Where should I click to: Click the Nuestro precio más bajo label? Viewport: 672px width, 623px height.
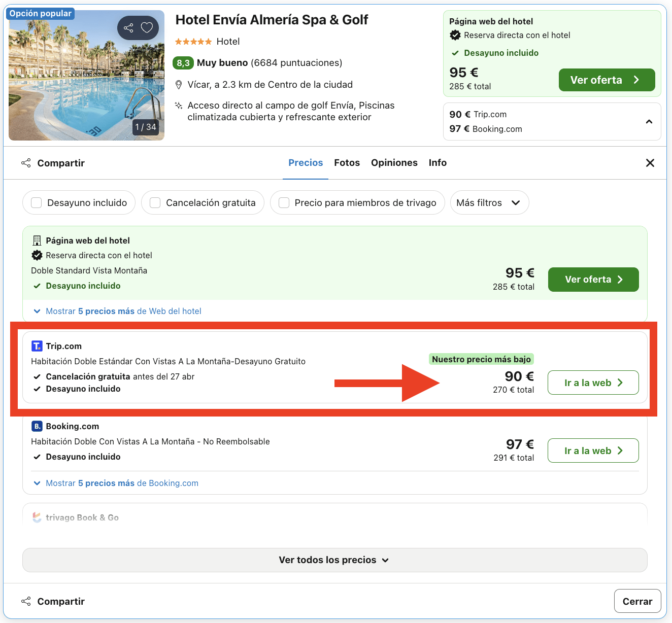(481, 359)
